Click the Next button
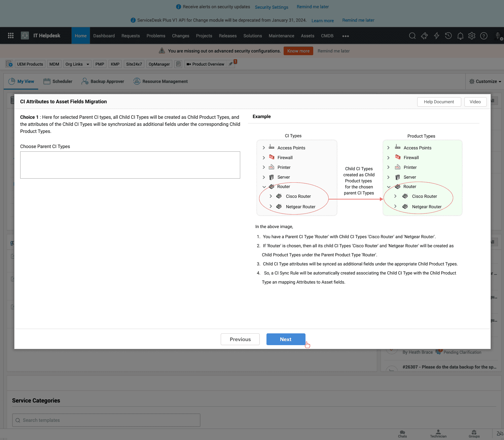The image size is (504, 440). 286,339
